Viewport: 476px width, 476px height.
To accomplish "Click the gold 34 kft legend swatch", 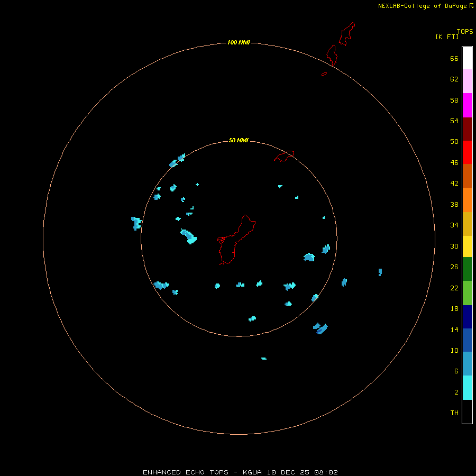I will coord(467,224).
